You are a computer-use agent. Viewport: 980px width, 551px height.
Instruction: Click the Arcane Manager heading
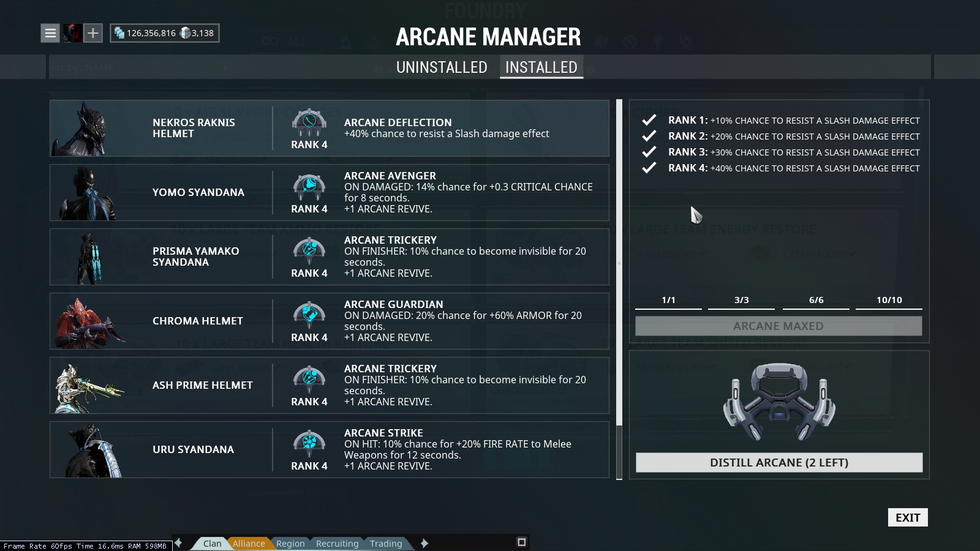(x=488, y=37)
